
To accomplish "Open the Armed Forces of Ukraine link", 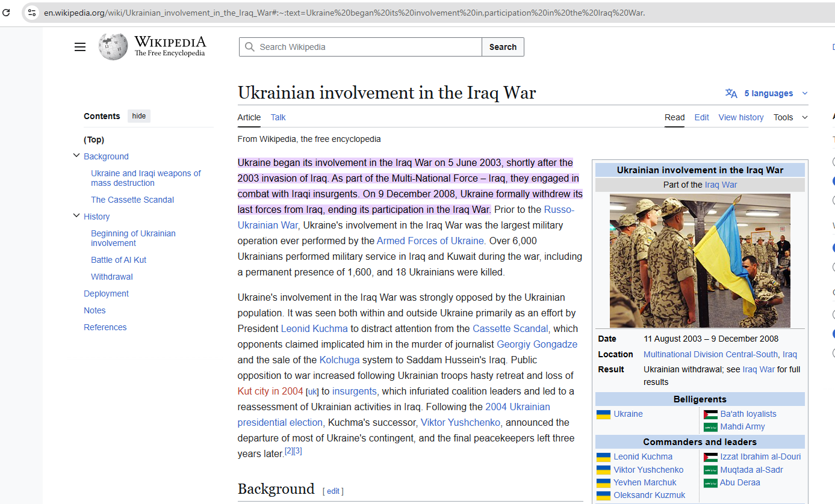I will (431, 241).
